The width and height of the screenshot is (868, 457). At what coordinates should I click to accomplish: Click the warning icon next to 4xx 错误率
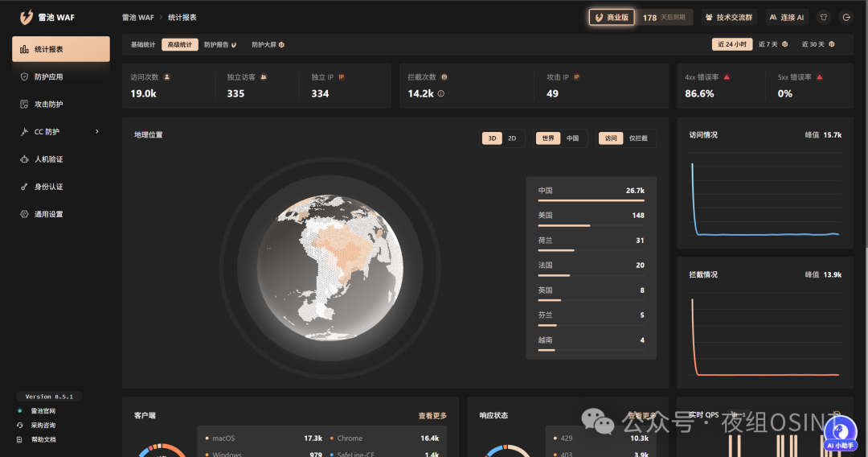pyautogui.click(x=727, y=77)
